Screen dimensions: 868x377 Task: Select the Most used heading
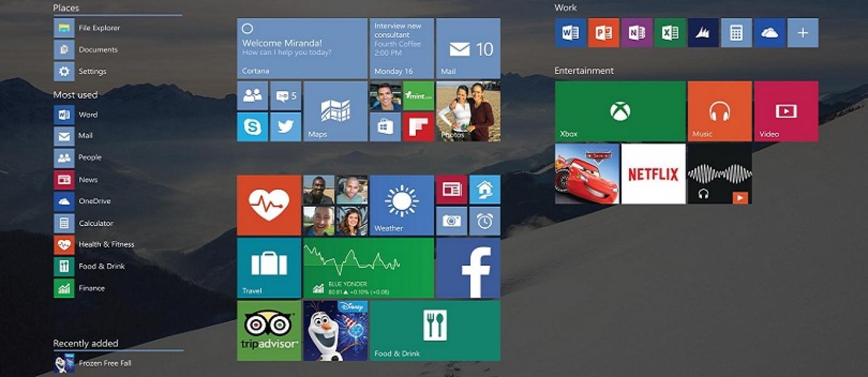75,95
